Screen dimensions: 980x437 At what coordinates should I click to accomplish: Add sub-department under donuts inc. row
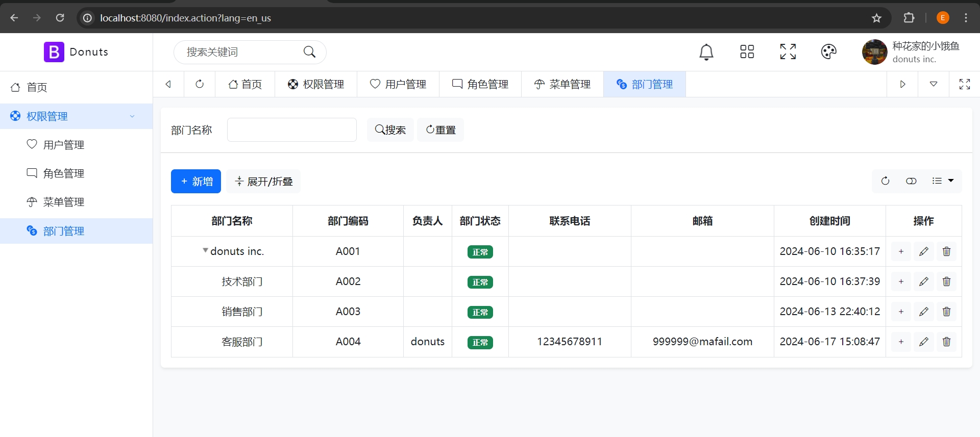tap(901, 251)
